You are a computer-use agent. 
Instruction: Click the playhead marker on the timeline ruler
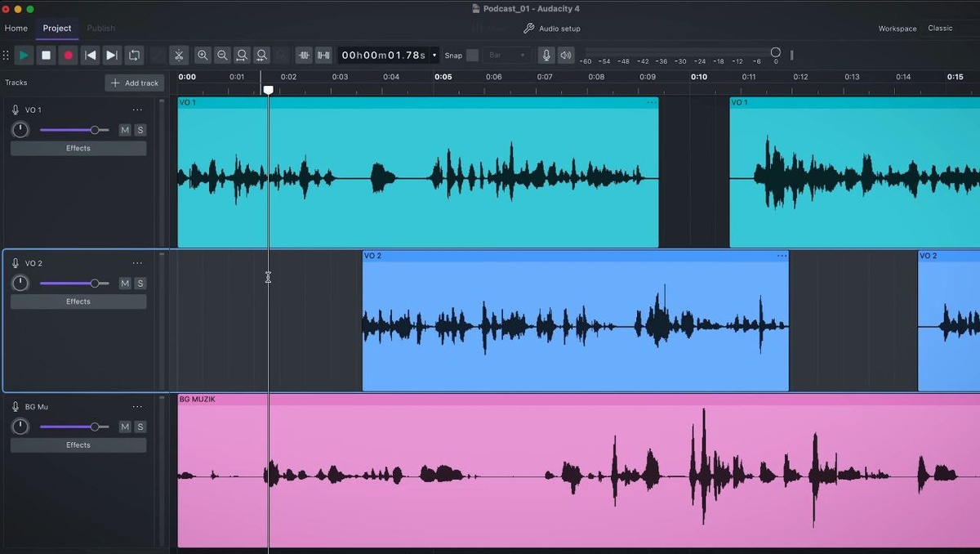(268, 89)
